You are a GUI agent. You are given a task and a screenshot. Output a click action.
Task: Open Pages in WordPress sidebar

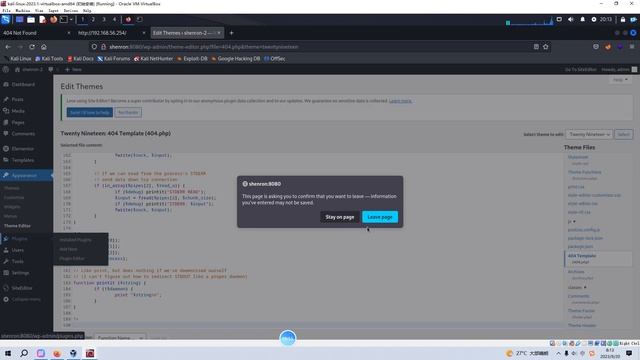(x=18, y=122)
